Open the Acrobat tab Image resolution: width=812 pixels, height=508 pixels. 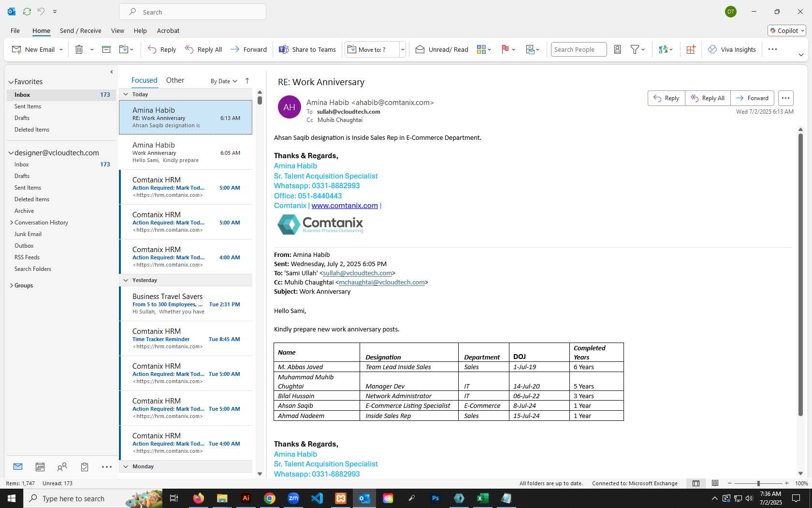pyautogui.click(x=168, y=30)
